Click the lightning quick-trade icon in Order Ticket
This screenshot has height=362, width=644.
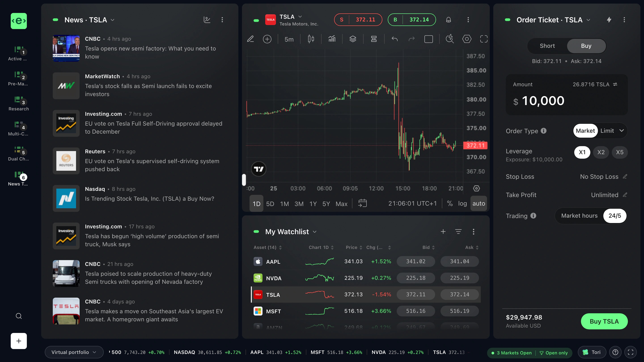click(x=609, y=20)
